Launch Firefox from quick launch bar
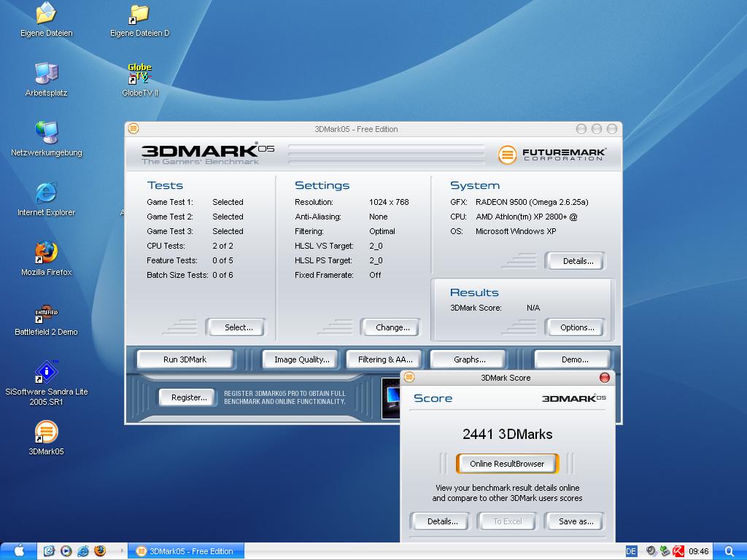 (x=100, y=551)
